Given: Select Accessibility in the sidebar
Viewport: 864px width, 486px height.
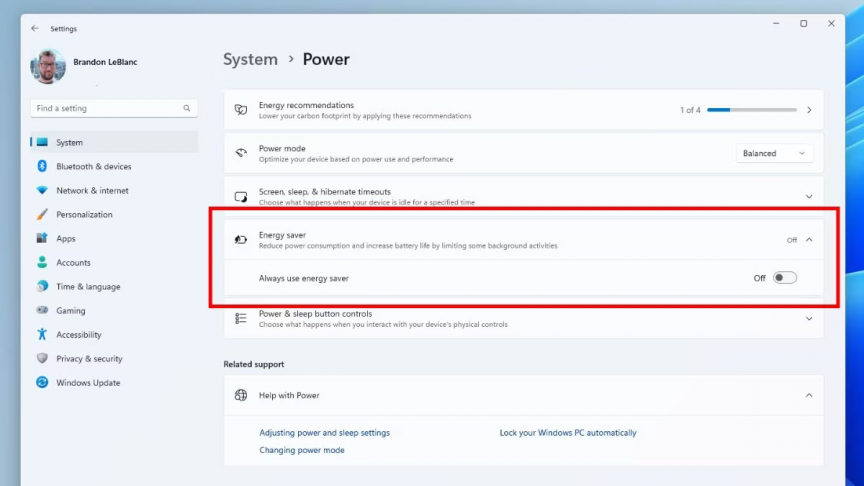Looking at the screenshot, I should (79, 334).
